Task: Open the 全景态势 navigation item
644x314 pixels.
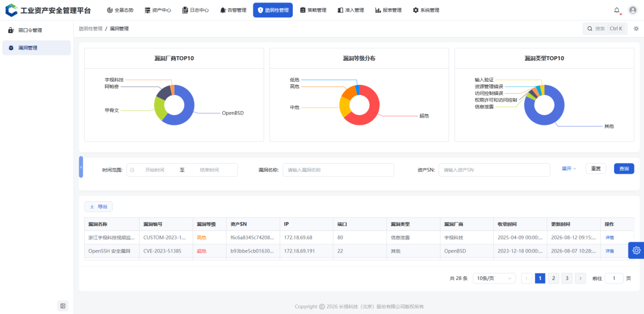Action: pyautogui.click(x=120, y=10)
